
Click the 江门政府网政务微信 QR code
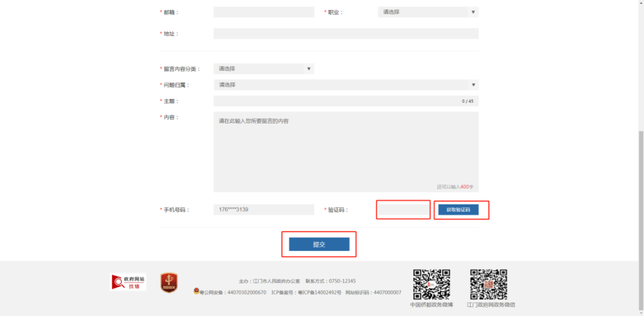tap(488, 284)
